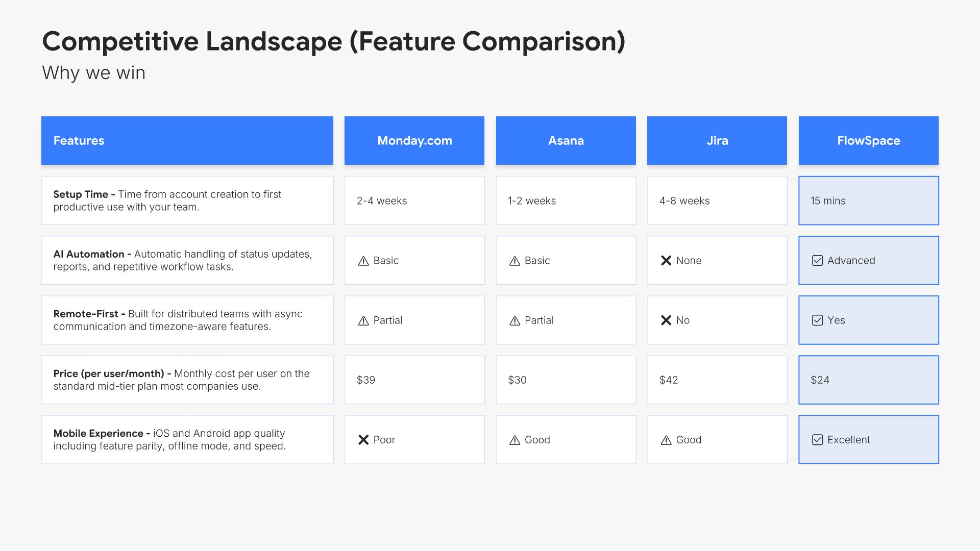980x551 pixels.
Task: Click the Competitive Landscape slide title
Action: point(333,41)
